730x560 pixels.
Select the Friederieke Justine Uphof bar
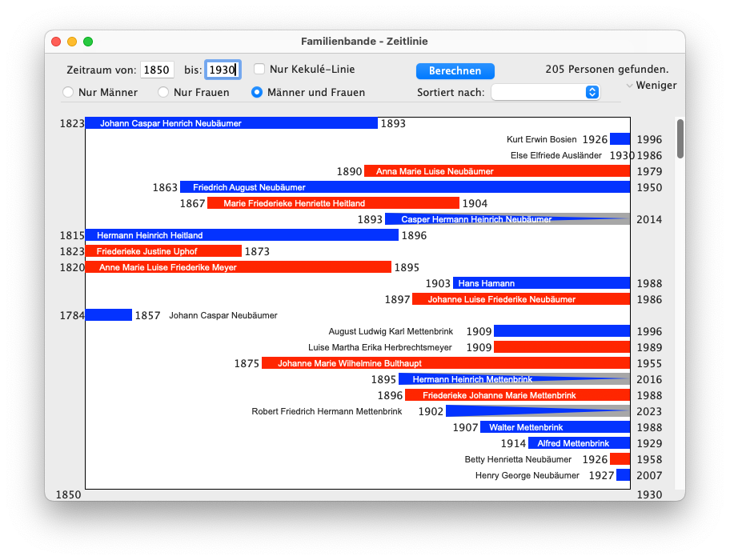pos(163,251)
